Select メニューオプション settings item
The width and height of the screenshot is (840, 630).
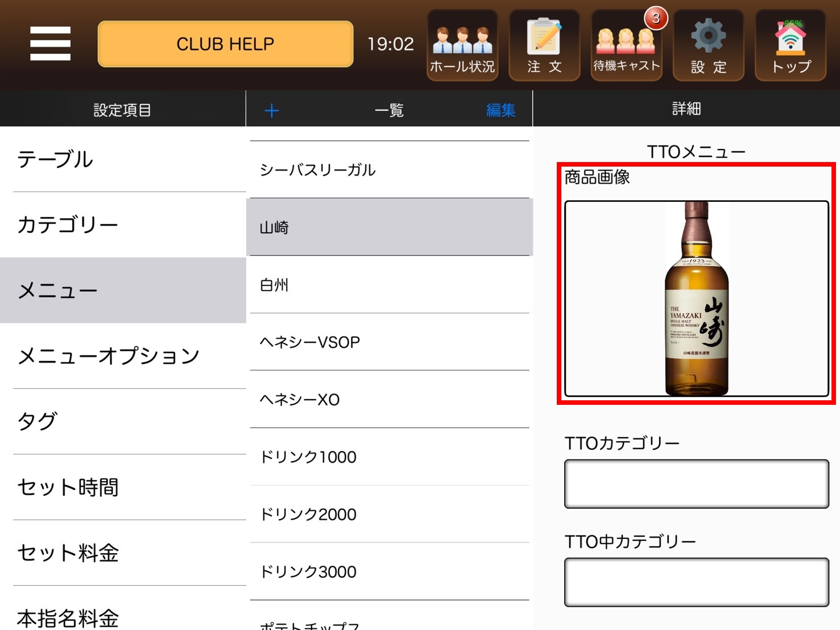coord(123,357)
